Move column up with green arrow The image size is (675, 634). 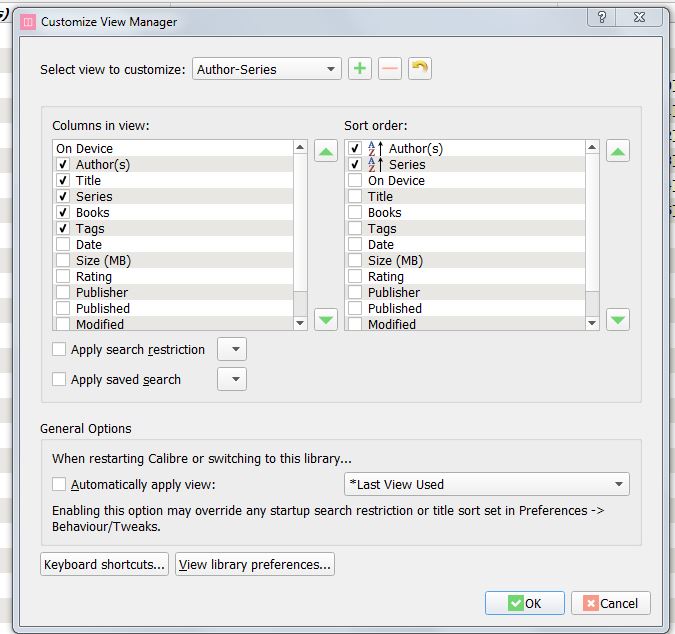coord(326,152)
